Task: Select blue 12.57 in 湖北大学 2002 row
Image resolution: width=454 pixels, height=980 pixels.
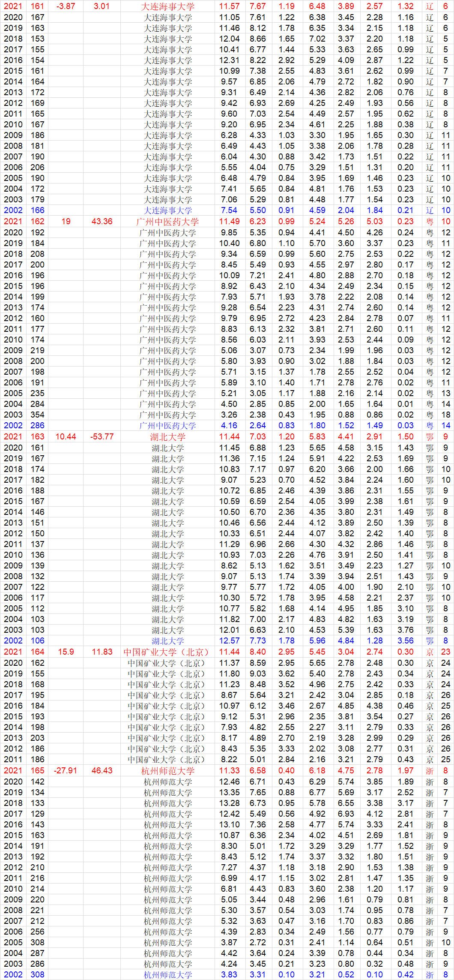Action: 229,641
